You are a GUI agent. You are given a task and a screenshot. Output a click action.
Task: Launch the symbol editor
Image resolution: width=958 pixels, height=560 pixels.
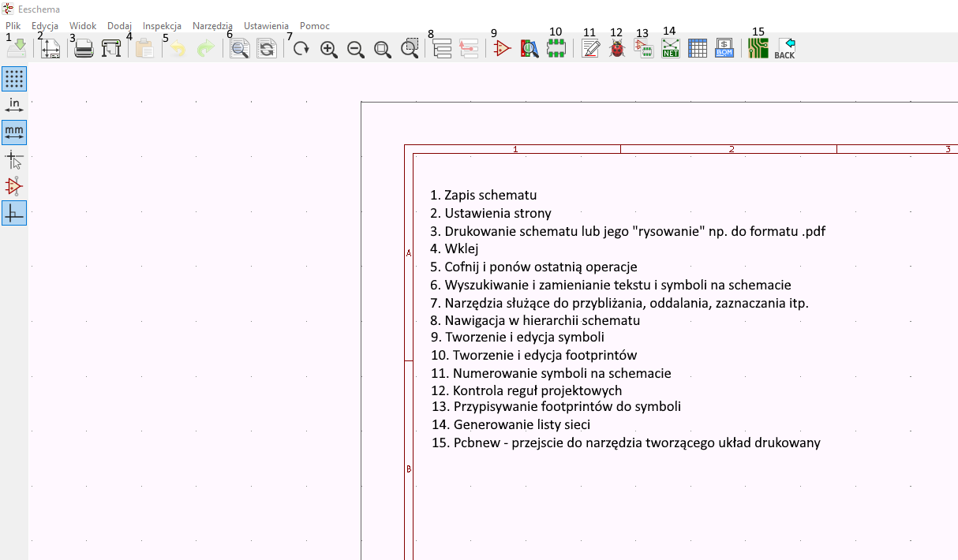click(503, 49)
